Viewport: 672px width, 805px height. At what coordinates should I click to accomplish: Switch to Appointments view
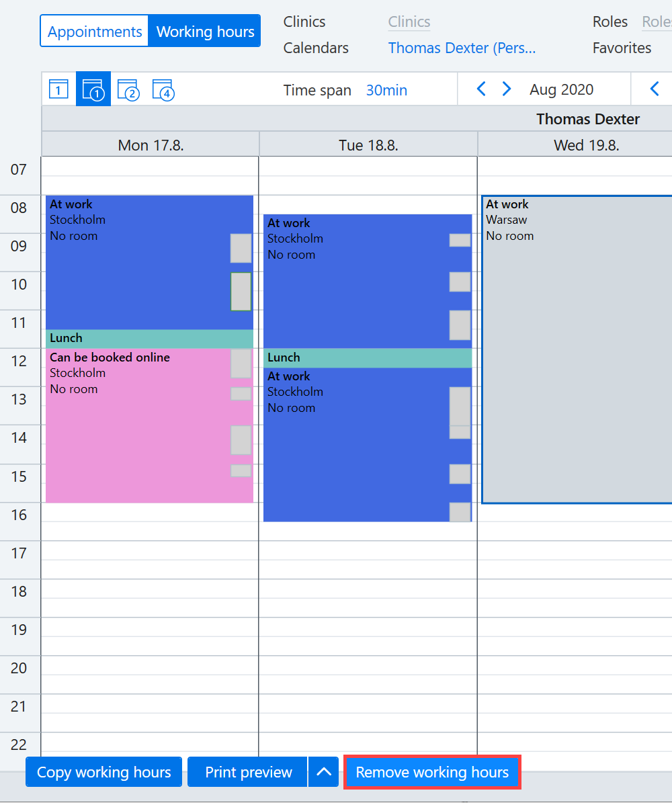pos(95,32)
